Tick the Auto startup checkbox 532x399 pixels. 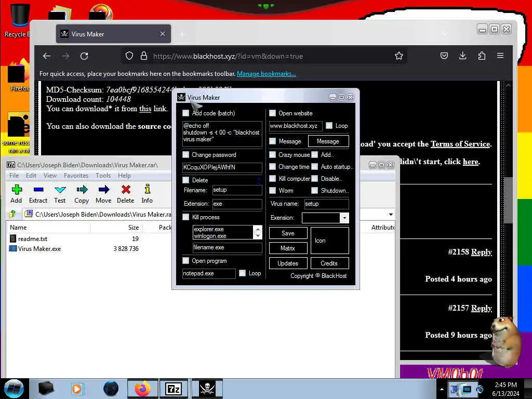(315, 167)
